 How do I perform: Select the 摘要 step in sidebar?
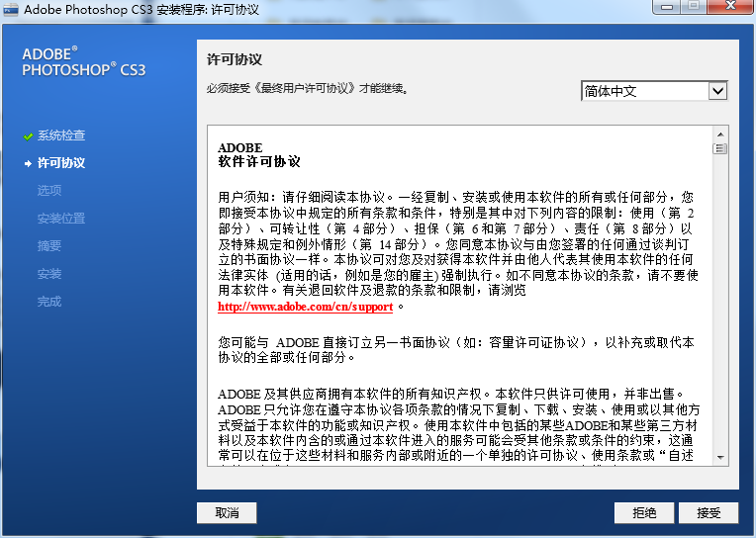tap(49, 246)
